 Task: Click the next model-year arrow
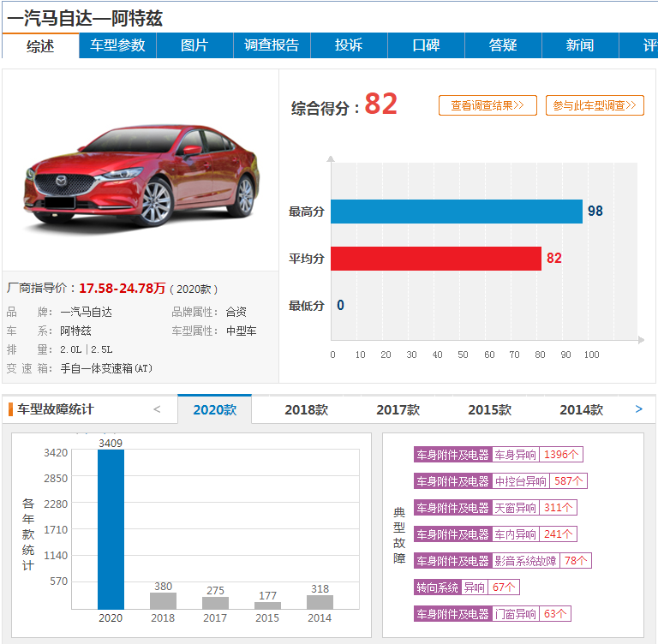tap(638, 409)
